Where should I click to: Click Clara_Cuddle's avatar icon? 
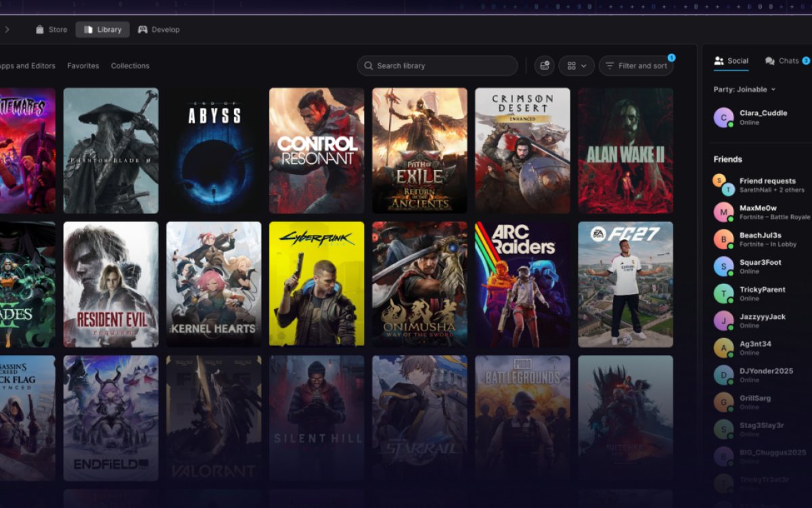723,118
